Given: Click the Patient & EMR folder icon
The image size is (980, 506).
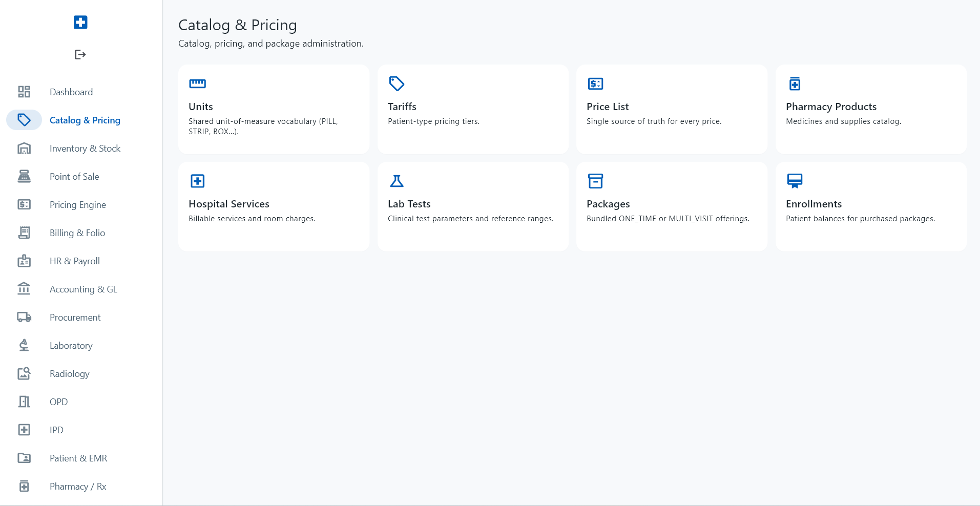Looking at the screenshot, I should tap(24, 458).
